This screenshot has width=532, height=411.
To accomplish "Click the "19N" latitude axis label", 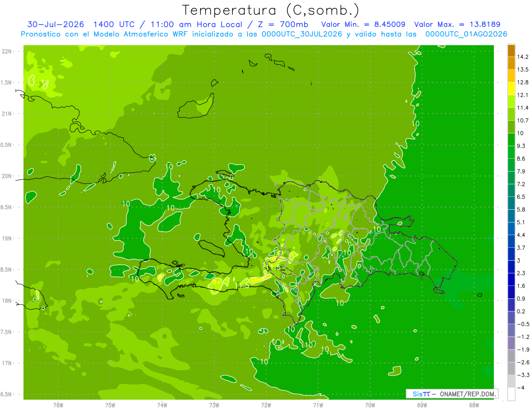I will point(7,239).
